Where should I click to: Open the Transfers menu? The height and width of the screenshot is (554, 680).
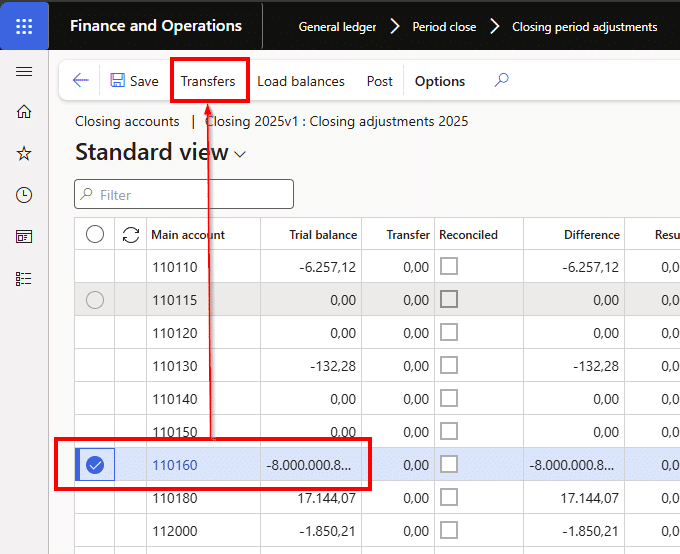click(x=208, y=81)
